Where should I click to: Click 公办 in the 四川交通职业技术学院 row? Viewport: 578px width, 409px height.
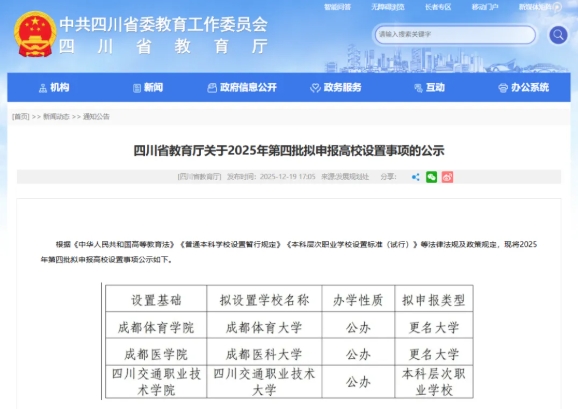click(x=358, y=382)
